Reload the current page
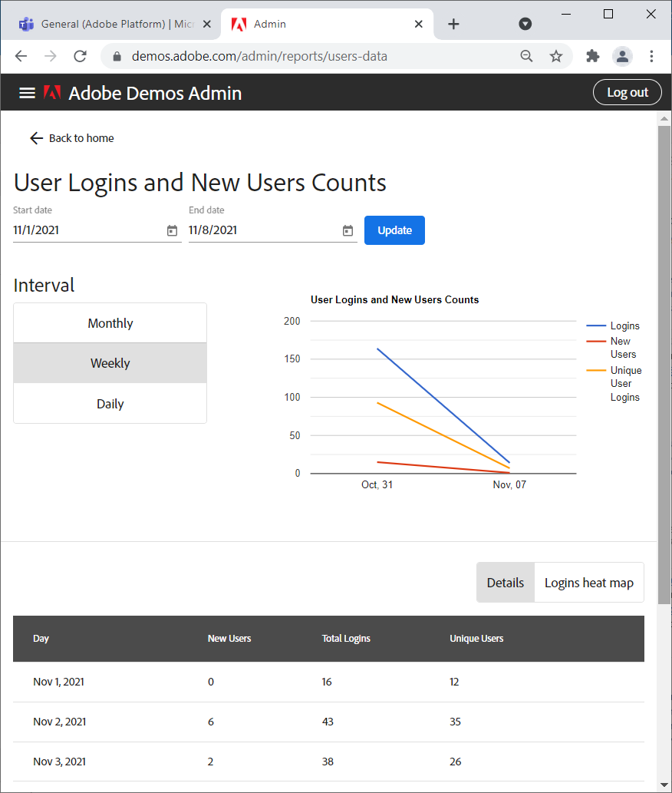The height and width of the screenshot is (793, 672). [80, 56]
